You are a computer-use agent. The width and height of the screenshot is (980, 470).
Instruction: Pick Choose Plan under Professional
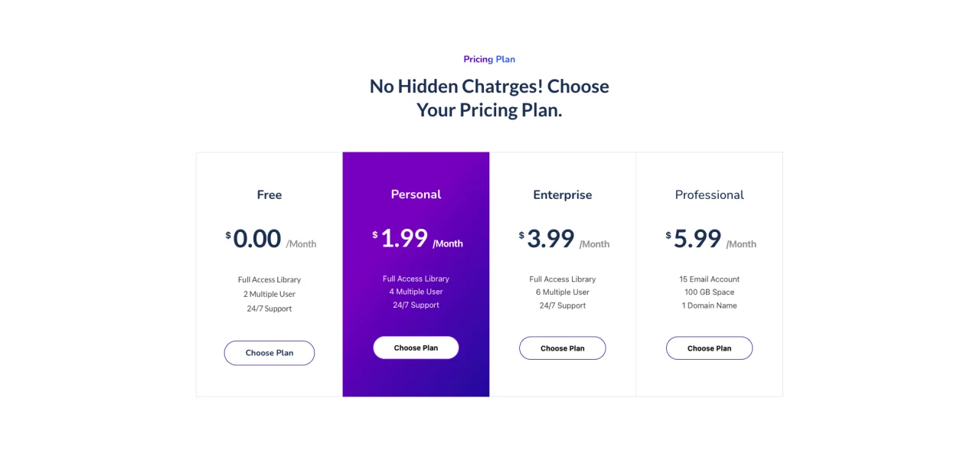point(709,348)
